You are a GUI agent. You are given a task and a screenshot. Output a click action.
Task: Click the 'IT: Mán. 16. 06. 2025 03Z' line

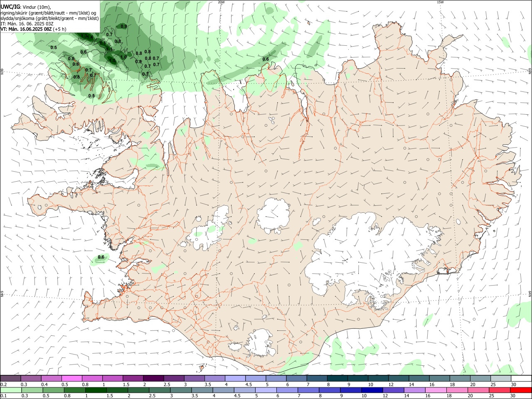pyautogui.click(x=27, y=24)
